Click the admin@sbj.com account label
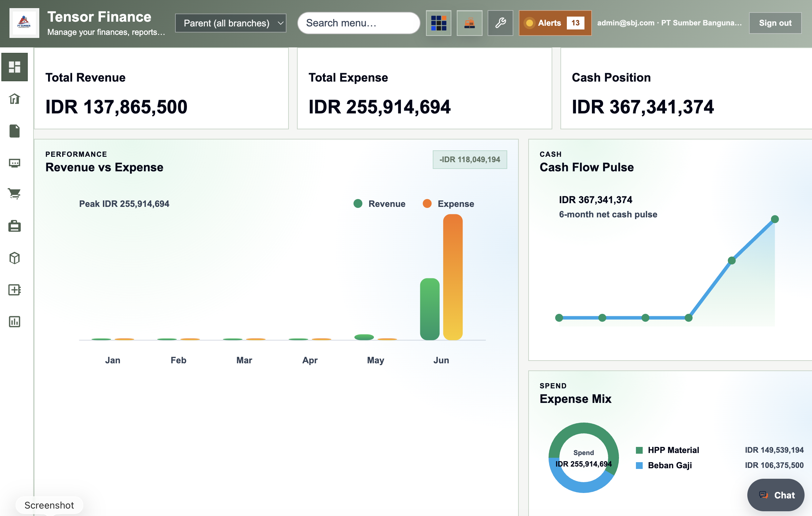Screen dimensions: 812x516 [x=669, y=23]
